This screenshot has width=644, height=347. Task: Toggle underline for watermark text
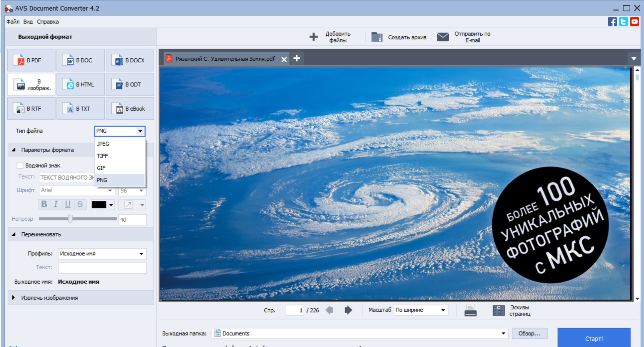(x=68, y=204)
